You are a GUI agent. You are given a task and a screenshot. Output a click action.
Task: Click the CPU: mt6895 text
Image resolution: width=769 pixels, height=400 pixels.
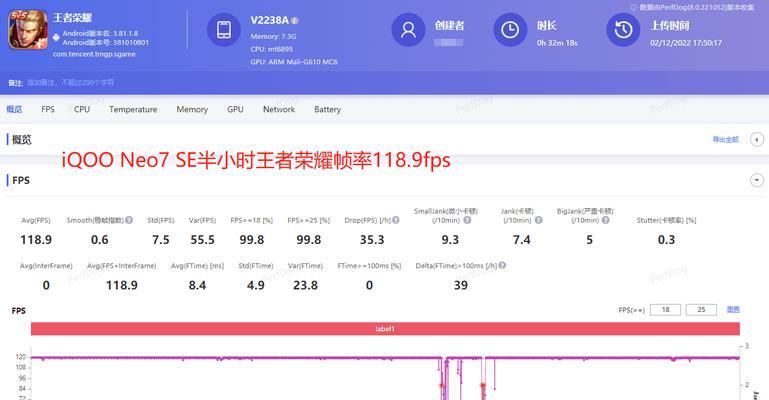click(x=271, y=49)
